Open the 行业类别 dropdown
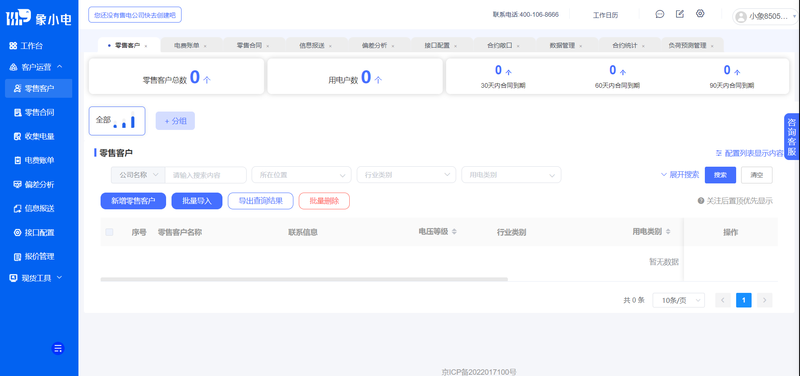The width and height of the screenshot is (800, 376). pyautogui.click(x=406, y=175)
